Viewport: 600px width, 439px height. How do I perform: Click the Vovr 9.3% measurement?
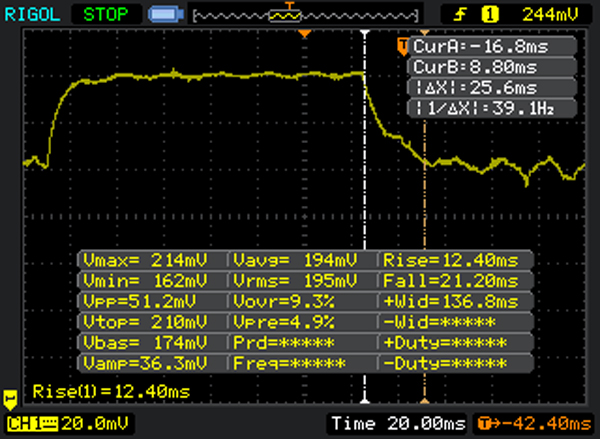(284, 302)
